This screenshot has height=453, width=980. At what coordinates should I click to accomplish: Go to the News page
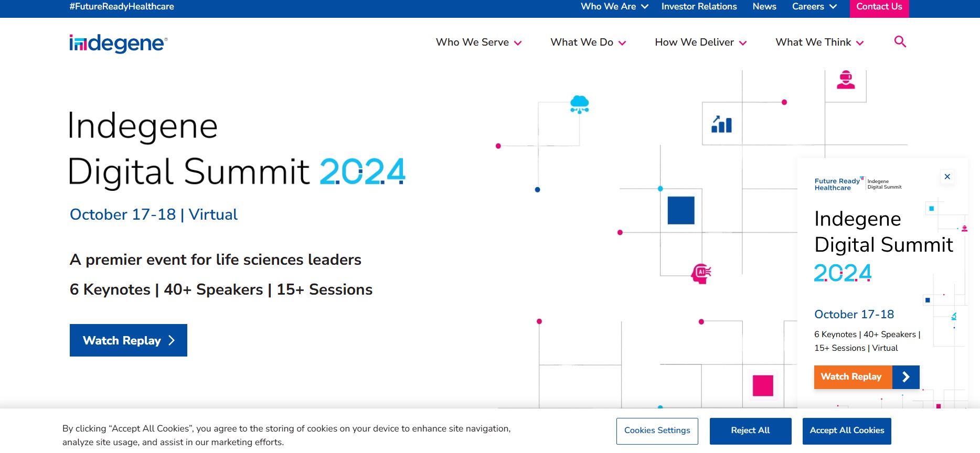click(x=764, y=7)
